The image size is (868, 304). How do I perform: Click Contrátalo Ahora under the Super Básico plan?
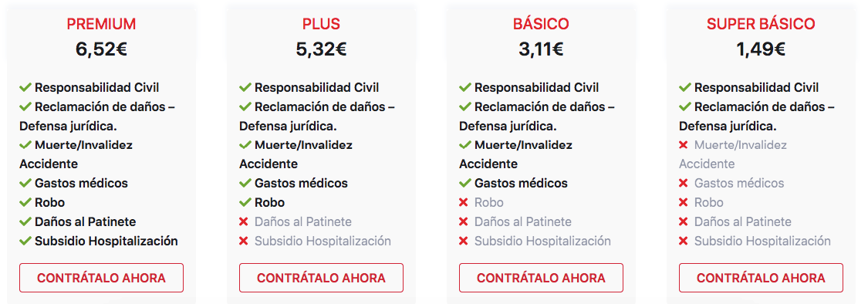(761, 278)
